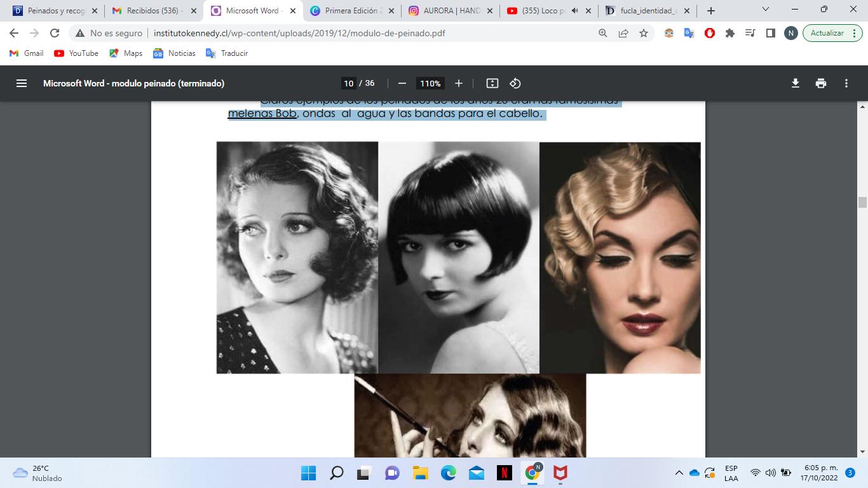Open Netflix from the taskbar
Image resolution: width=868 pixels, height=488 pixels.
click(x=504, y=473)
